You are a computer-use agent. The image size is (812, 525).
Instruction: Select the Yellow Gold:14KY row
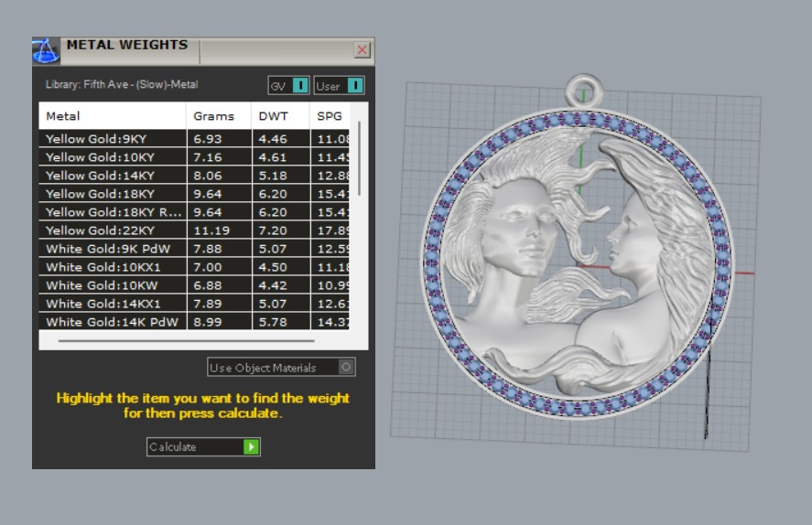pyautogui.click(x=194, y=176)
